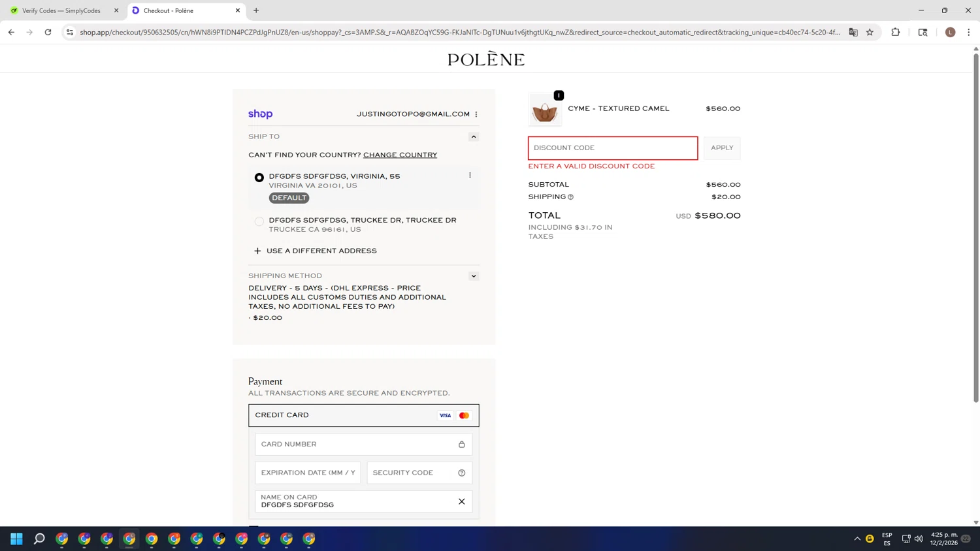Focus the Discount Code field
Screen dimensions: 980x551
pos(613,148)
